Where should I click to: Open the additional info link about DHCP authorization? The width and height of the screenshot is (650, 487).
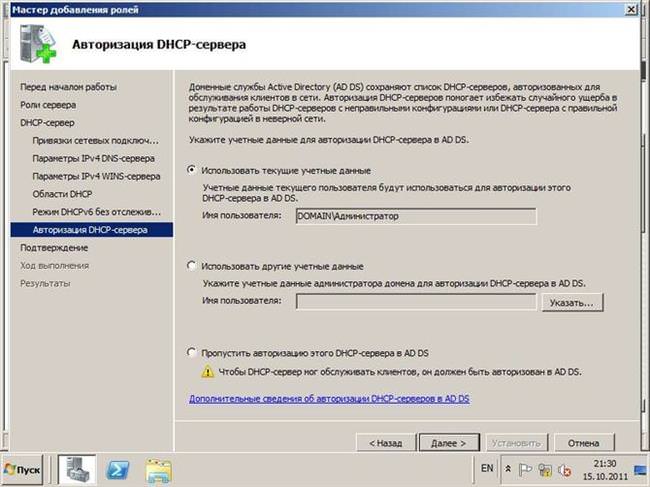pyautogui.click(x=329, y=399)
